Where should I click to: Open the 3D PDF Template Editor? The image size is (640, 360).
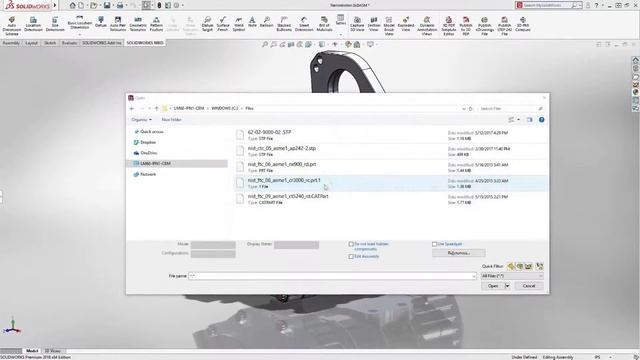tap(449, 26)
